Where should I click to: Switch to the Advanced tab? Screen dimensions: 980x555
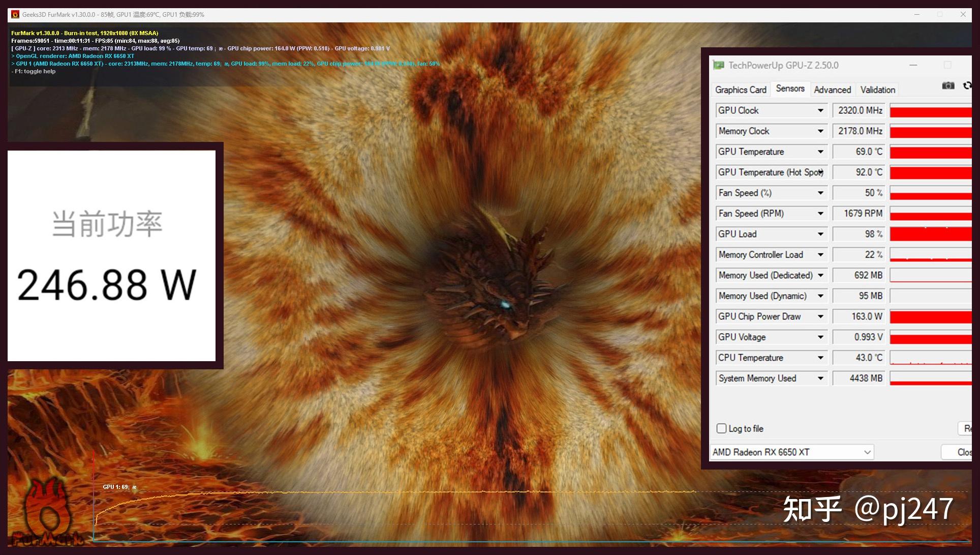(x=832, y=90)
